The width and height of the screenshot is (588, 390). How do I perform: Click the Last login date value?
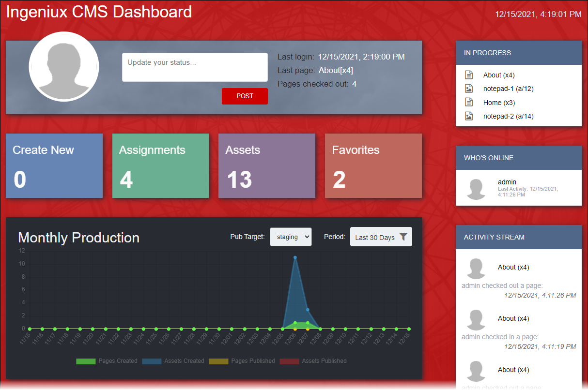[361, 57]
